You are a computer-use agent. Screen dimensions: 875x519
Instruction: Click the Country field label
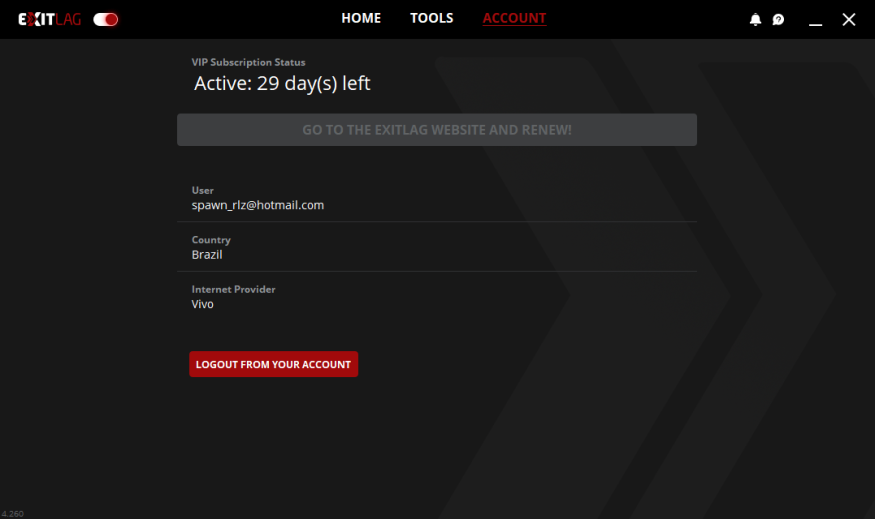click(x=211, y=239)
